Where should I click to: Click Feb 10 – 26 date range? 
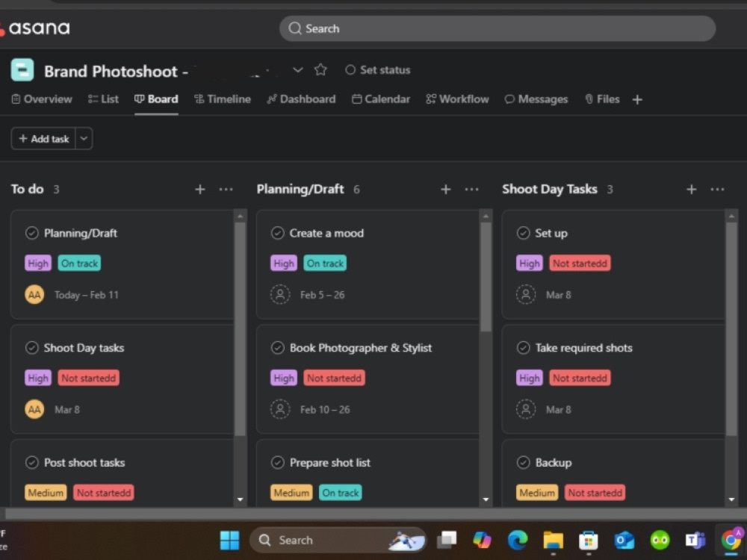(x=325, y=410)
